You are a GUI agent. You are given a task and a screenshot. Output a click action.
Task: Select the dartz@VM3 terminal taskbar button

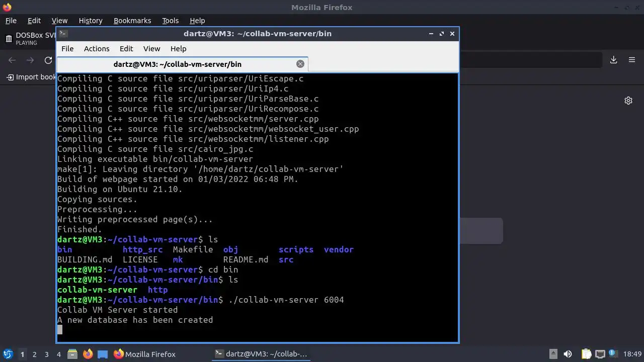point(262,354)
